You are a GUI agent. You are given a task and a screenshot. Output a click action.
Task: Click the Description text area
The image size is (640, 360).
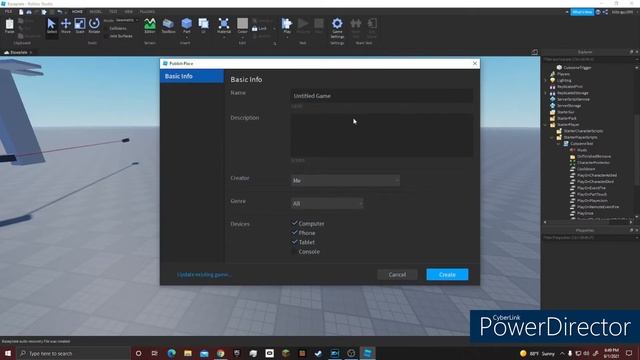click(382, 136)
